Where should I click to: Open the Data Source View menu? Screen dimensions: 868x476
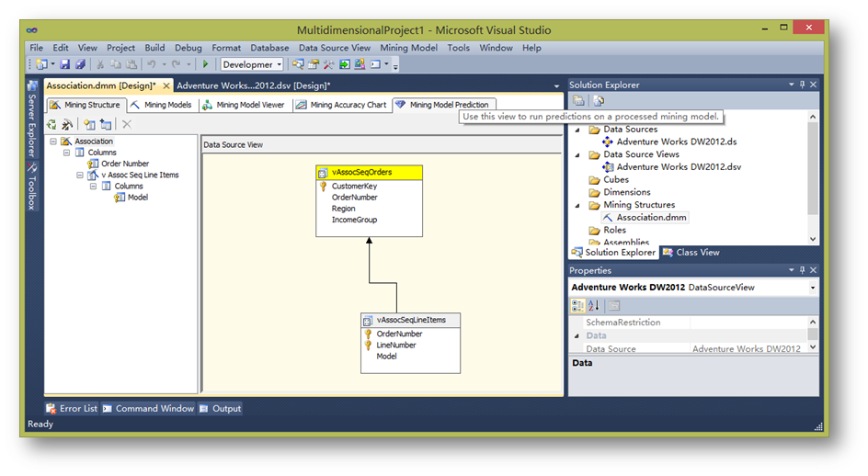coord(335,48)
